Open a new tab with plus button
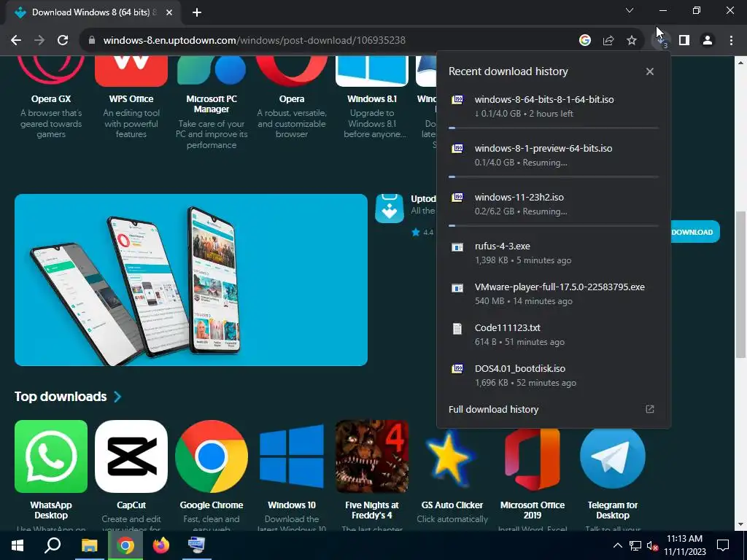The image size is (747, 560). coord(197,12)
